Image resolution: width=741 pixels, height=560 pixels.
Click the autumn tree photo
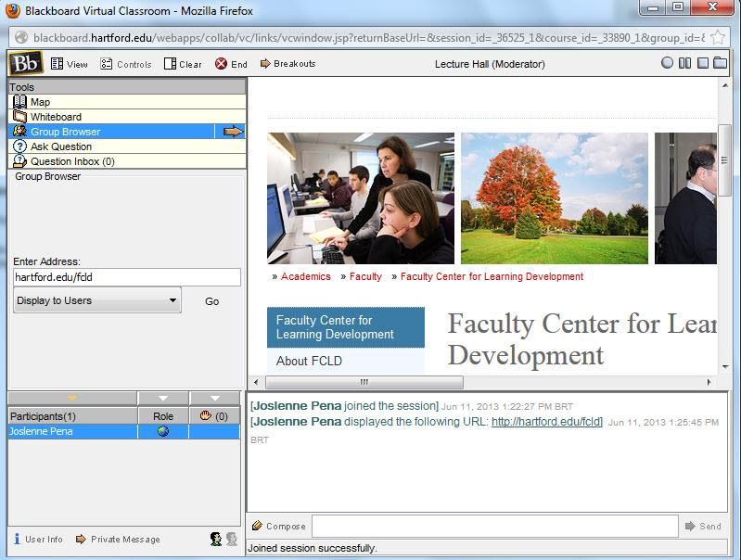pos(555,198)
